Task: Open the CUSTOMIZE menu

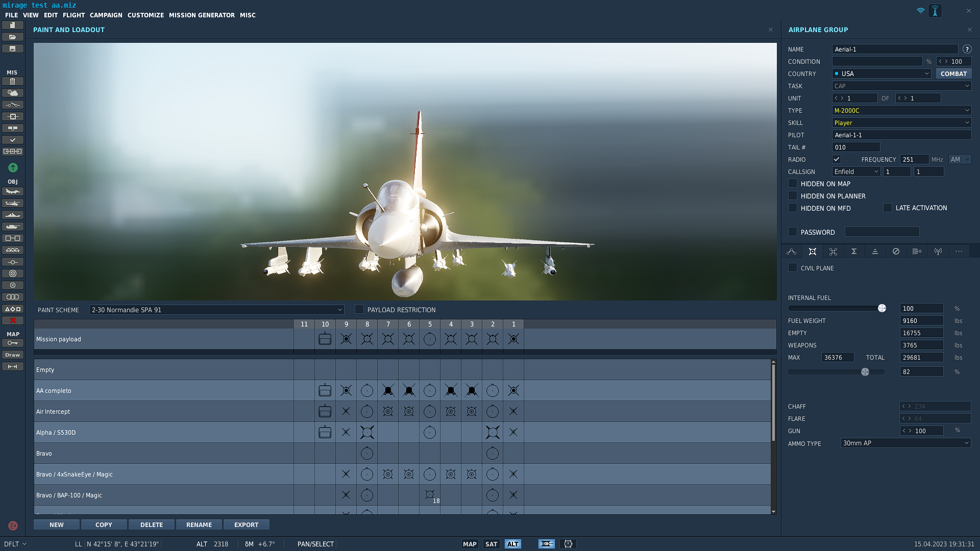Action: click(x=145, y=15)
